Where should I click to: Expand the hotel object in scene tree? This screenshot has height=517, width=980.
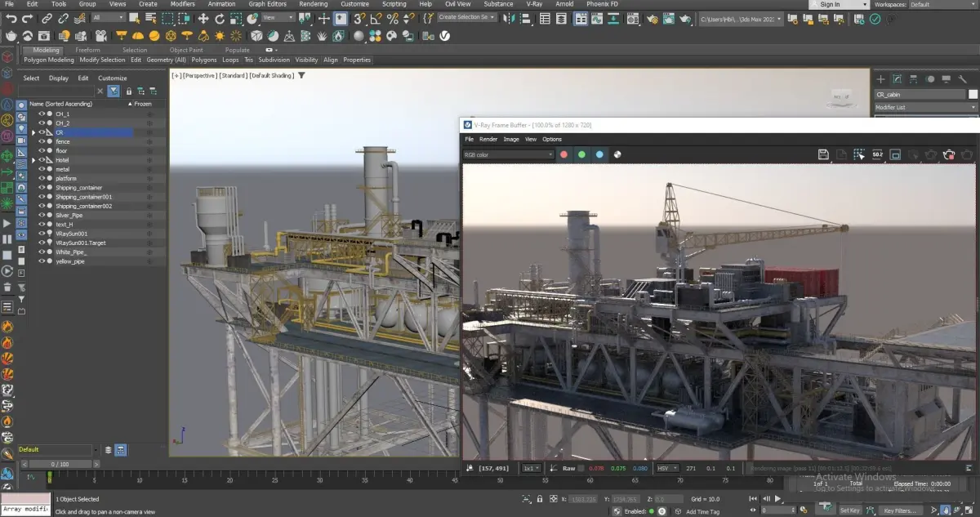click(x=33, y=160)
